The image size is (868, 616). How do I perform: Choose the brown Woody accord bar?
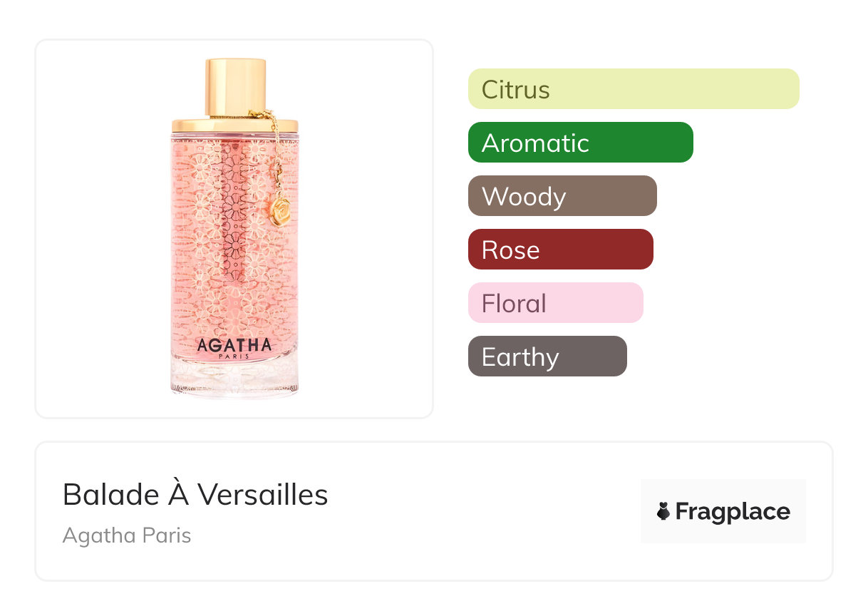(x=562, y=196)
